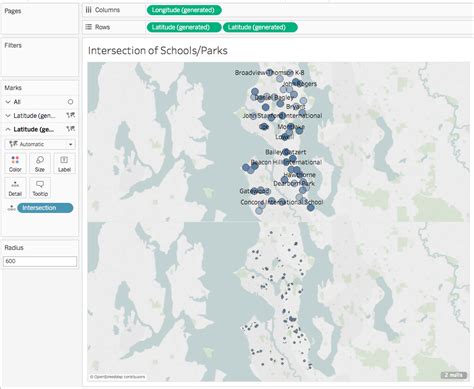Click map mark icon on bold Latitude row
This screenshot has height=389, width=474.
click(x=70, y=129)
